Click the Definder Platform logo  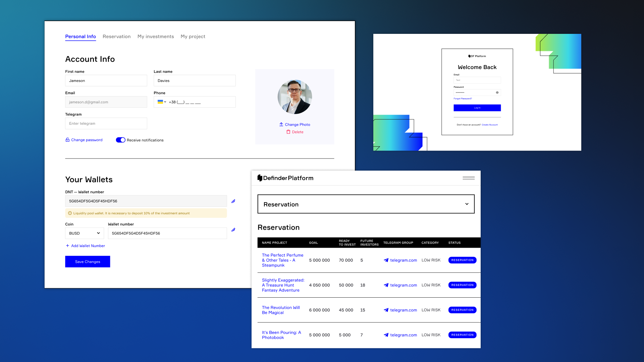point(285,178)
